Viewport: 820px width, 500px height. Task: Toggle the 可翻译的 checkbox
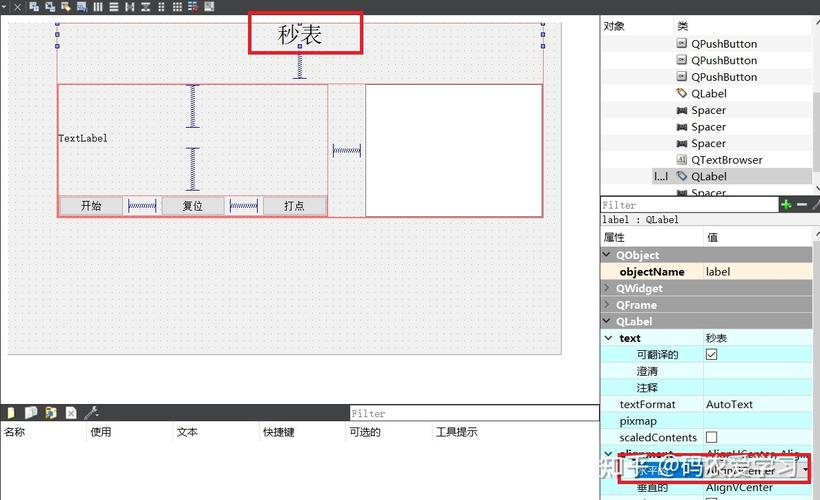[x=711, y=355]
